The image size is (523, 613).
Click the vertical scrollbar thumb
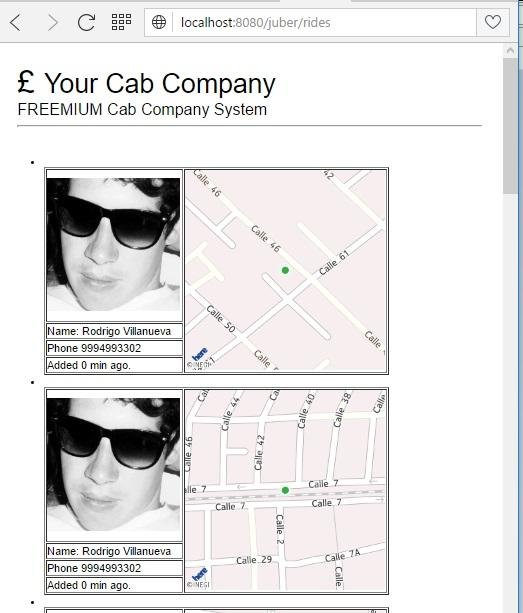tap(510, 125)
